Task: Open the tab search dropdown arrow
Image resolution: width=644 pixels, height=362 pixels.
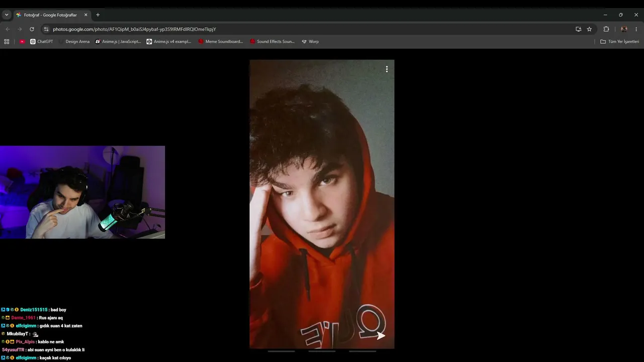Action: 7,15
